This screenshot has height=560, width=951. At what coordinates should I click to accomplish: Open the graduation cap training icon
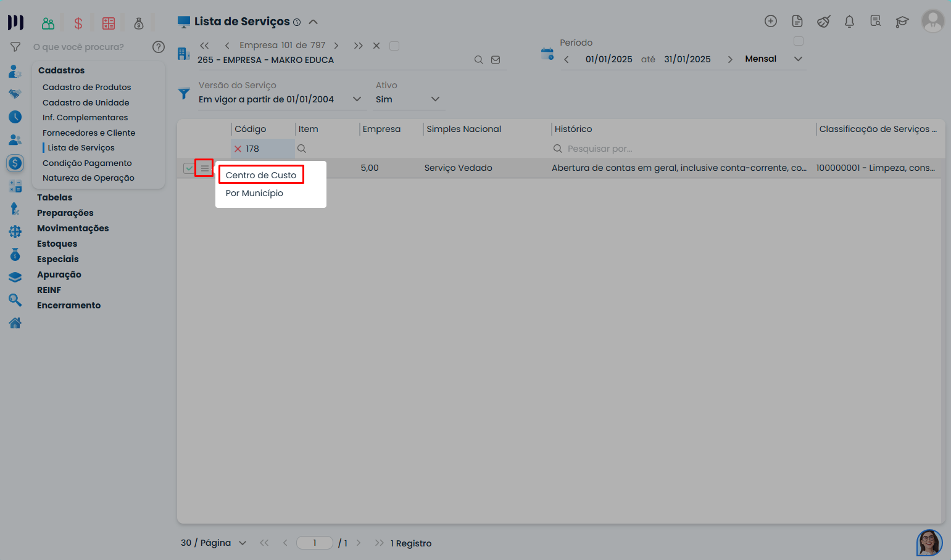click(x=902, y=22)
